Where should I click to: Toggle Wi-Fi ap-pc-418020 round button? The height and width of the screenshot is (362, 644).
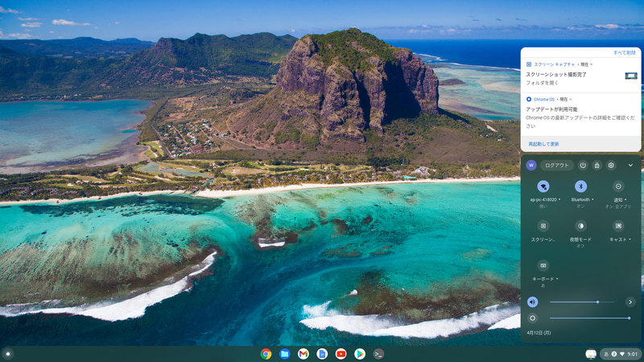[x=543, y=187]
